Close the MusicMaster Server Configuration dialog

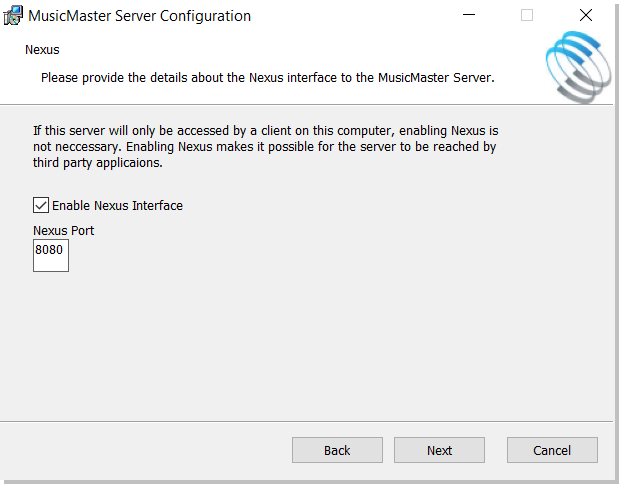coord(586,15)
